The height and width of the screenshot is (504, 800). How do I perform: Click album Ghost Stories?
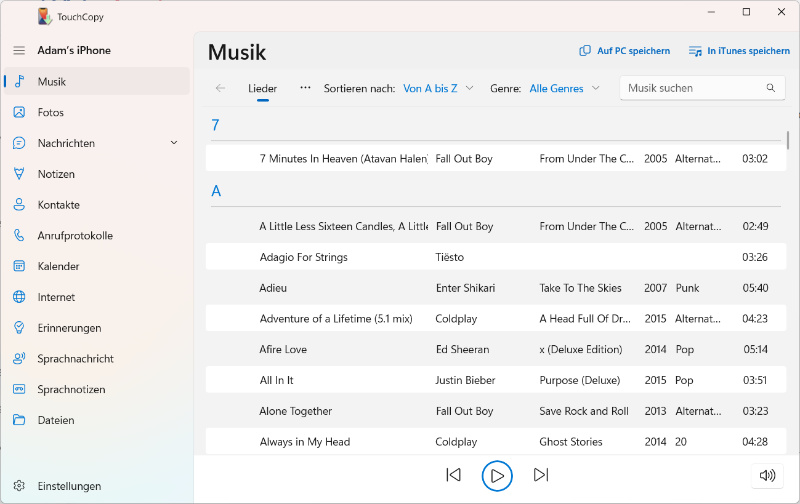[x=571, y=442]
